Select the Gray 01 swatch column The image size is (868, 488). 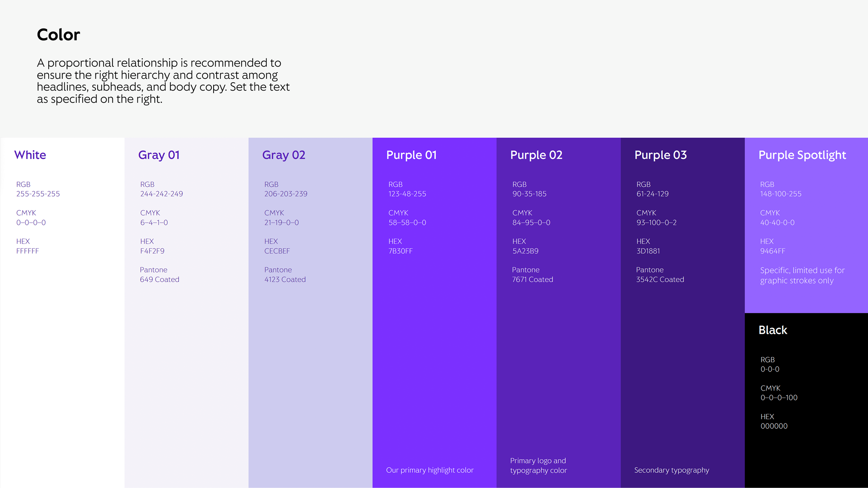(x=186, y=347)
